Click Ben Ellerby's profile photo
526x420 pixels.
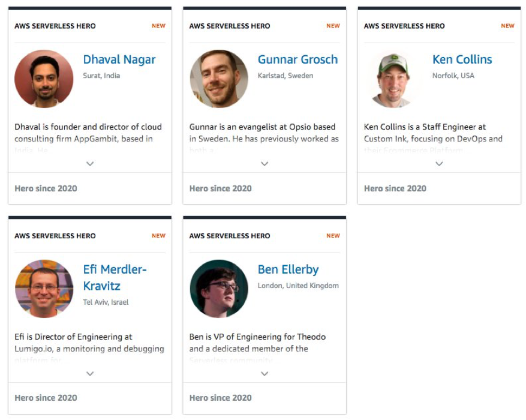point(219,289)
